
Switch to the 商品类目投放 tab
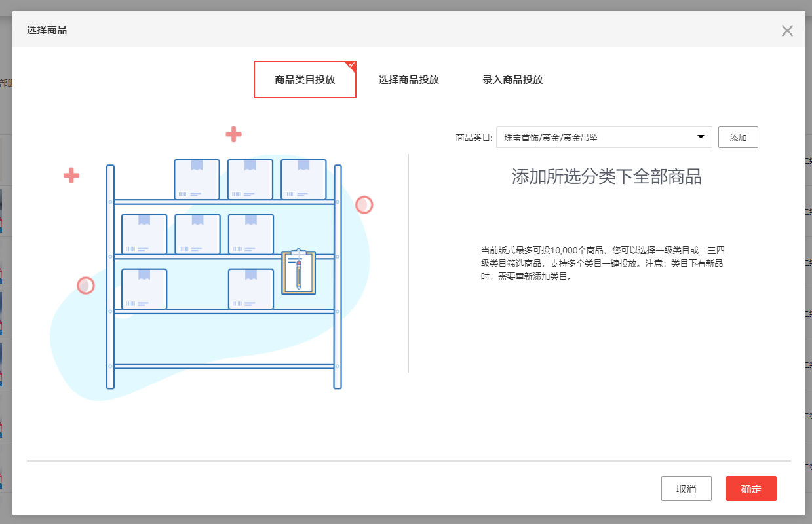click(x=305, y=80)
